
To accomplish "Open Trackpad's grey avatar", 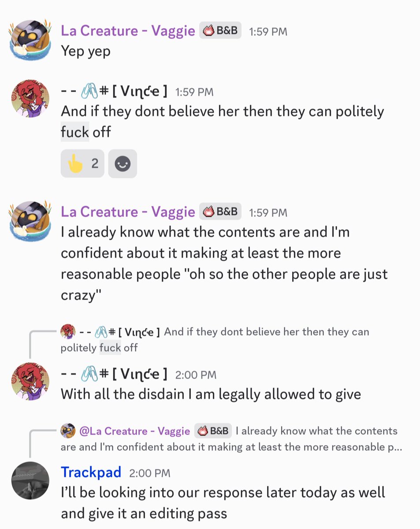I will click(30, 481).
